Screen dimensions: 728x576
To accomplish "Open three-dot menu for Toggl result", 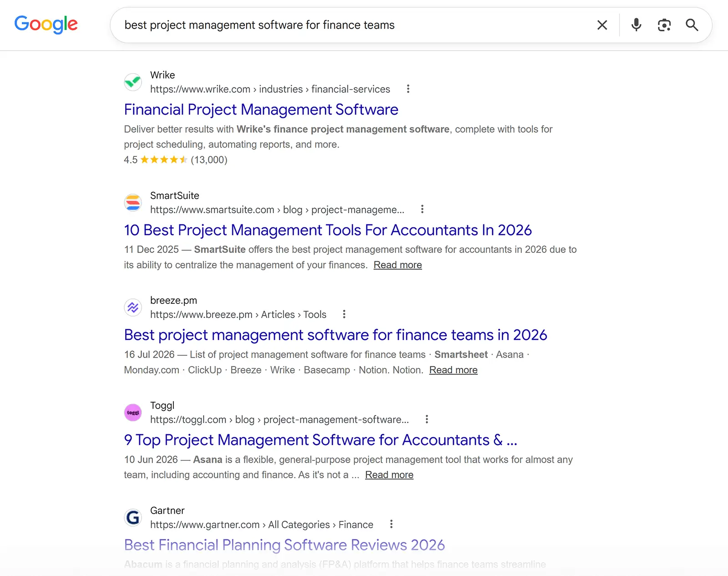I will [427, 419].
